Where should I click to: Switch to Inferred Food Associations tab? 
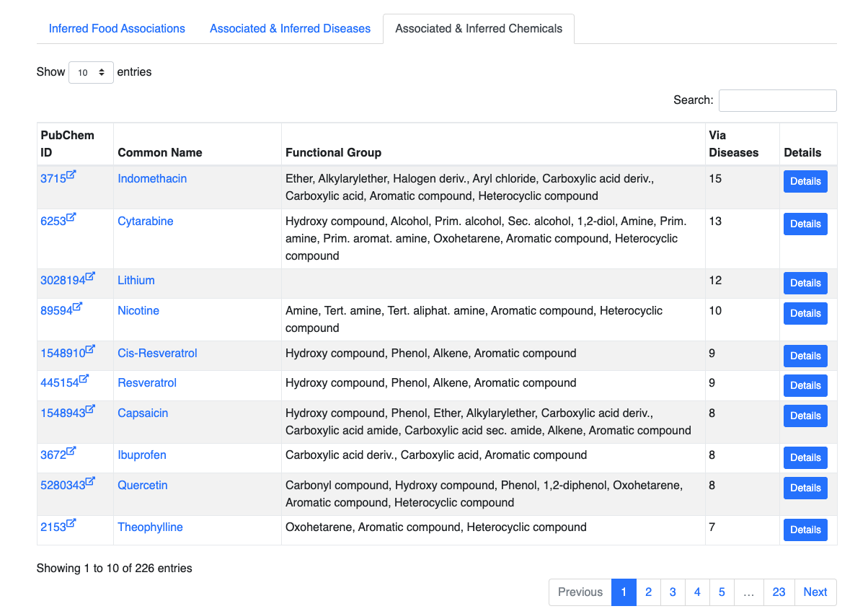117,29
